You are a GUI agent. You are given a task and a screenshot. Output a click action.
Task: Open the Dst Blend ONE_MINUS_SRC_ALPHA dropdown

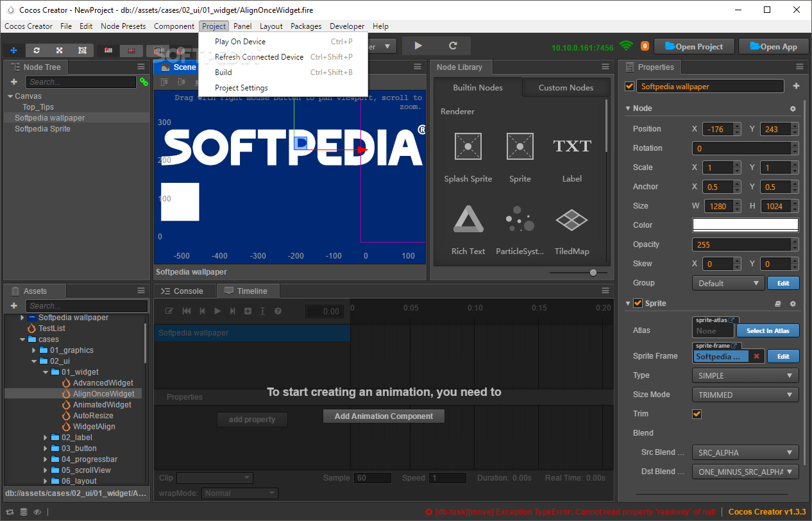click(x=745, y=472)
